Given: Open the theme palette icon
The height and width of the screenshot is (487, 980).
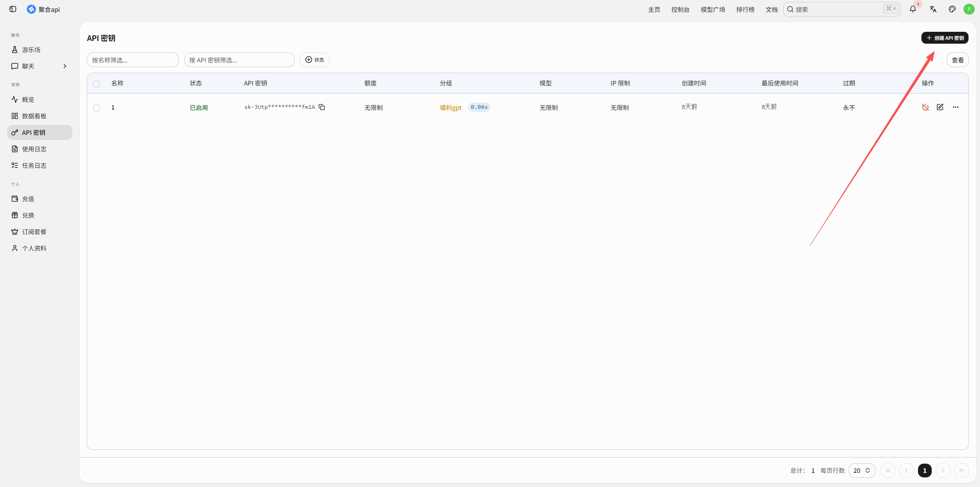Looking at the screenshot, I should [952, 9].
